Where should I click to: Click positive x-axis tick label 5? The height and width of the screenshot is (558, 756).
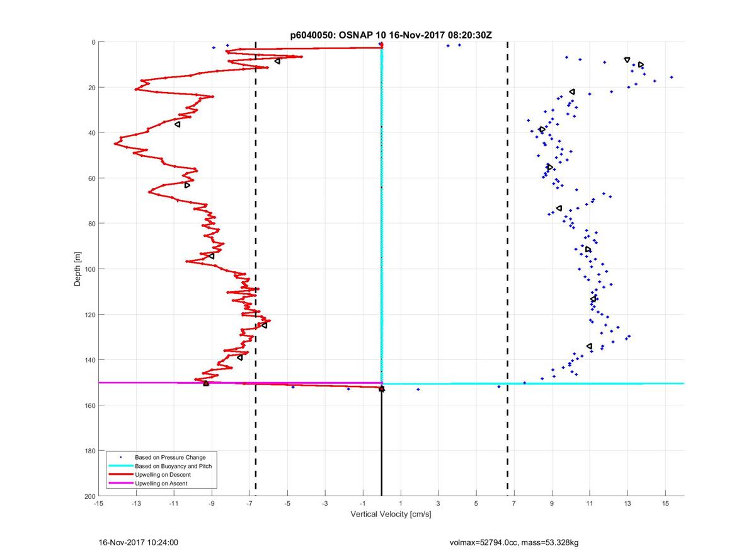[476, 503]
